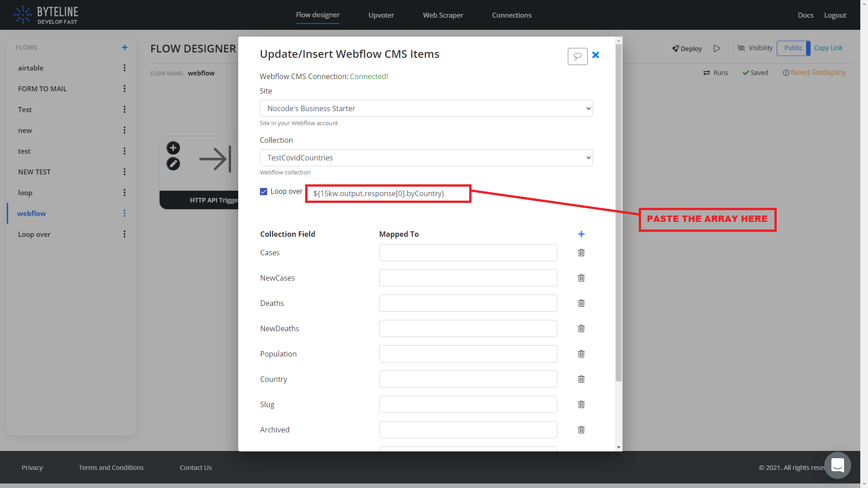The width and height of the screenshot is (868, 488).
Task: Close the Update/Insert Webflow dialog
Action: click(x=595, y=55)
